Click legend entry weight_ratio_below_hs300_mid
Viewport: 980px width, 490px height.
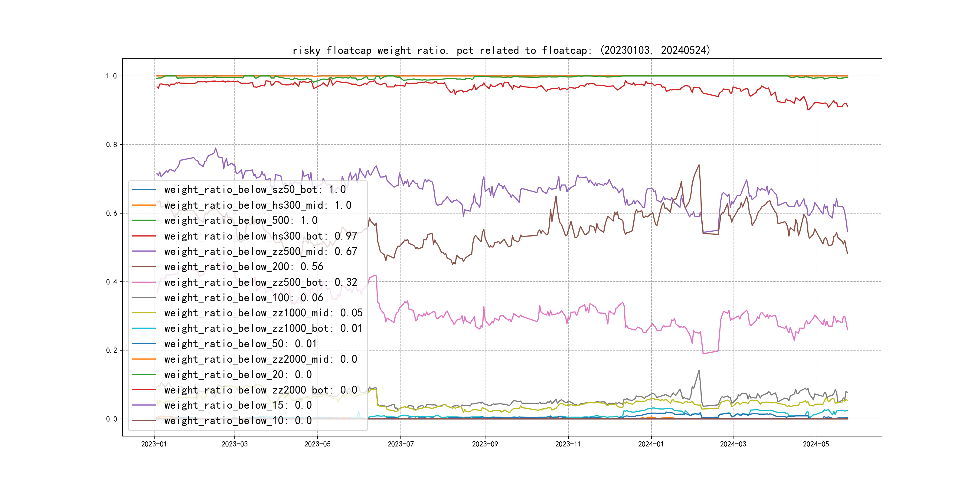pos(258,205)
